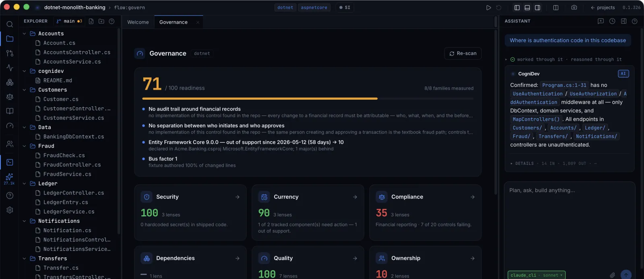Open the source control pull-request icon
Viewport: 644px width, 279px height.
click(x=10, y=53)
